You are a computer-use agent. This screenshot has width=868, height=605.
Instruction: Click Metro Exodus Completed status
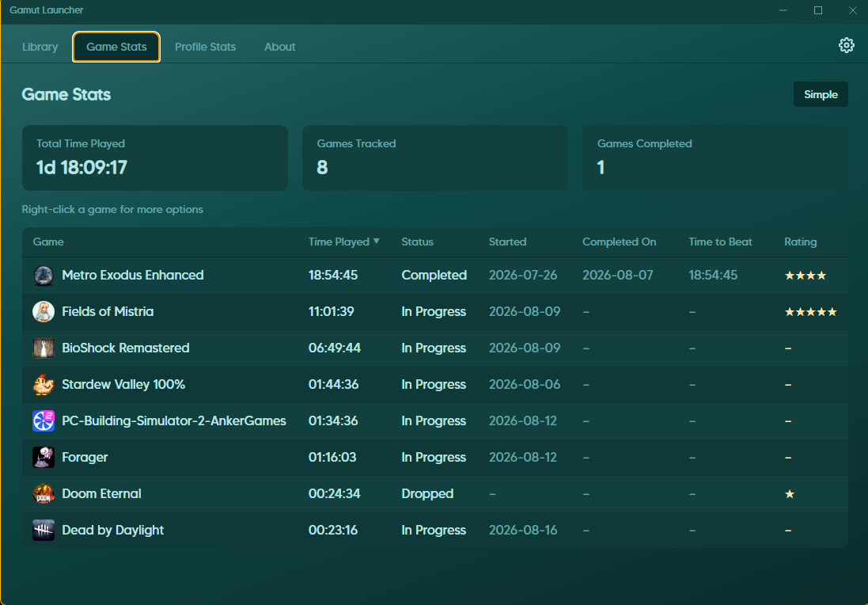point(434,276)
